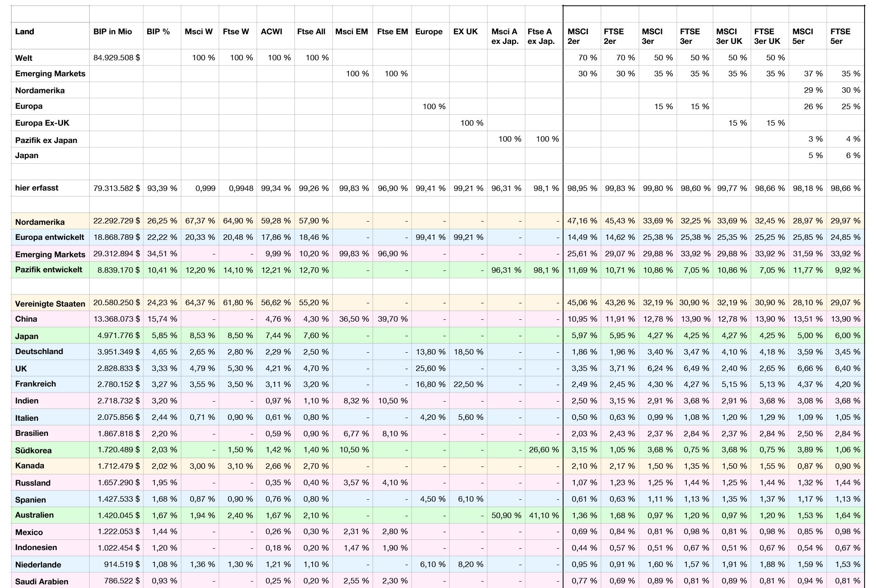This screenshot has height=588, width=876.
Task: Select Südkorea's Ftse A ex Jap. value 26,60 %
Action: pos(544,450)
